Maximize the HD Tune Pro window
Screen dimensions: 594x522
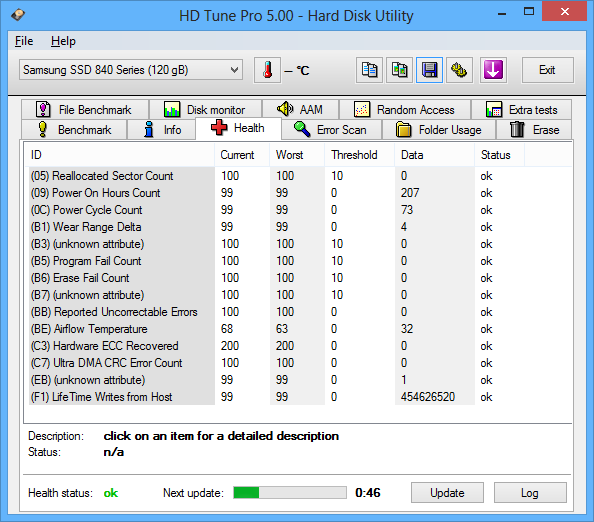(x=529, y=12)
